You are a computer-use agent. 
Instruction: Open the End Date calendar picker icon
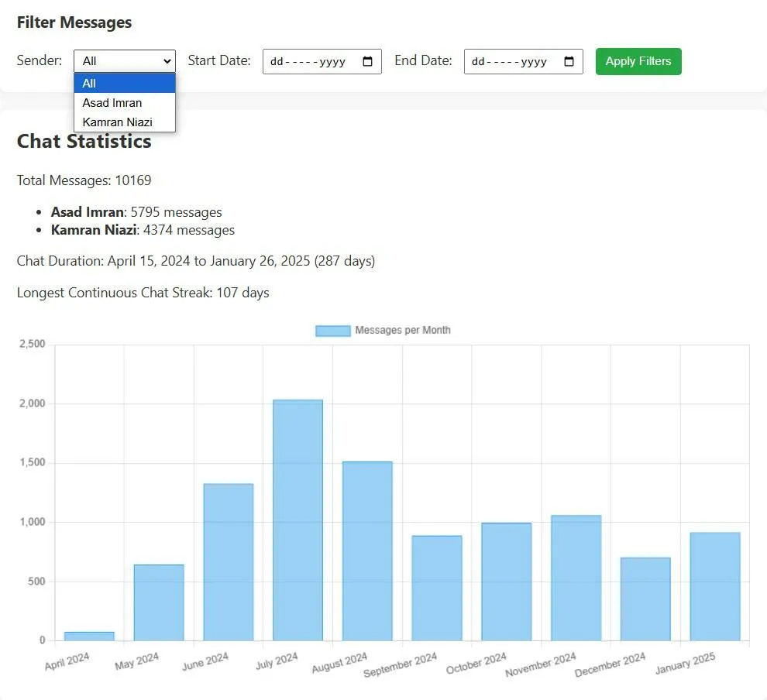[x=569, y=62]
